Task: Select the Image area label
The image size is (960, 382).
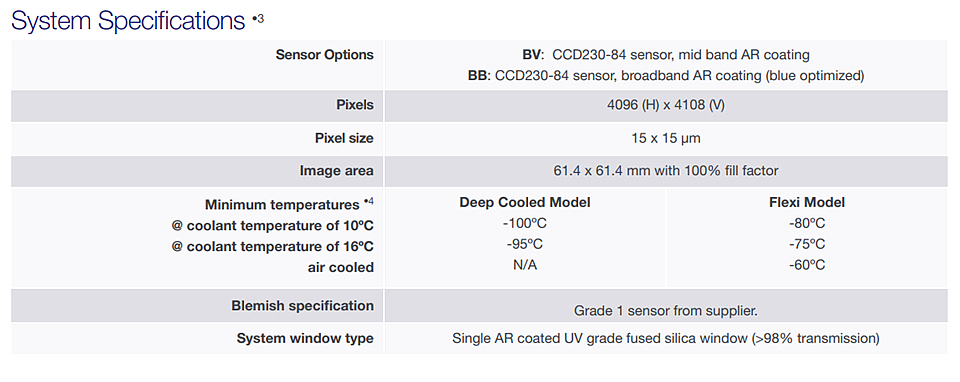Action: (336, 171)
